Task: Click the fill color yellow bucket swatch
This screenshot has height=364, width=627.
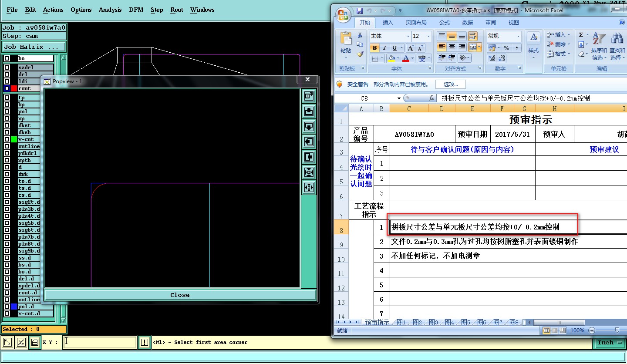Action: coord(391,58)
